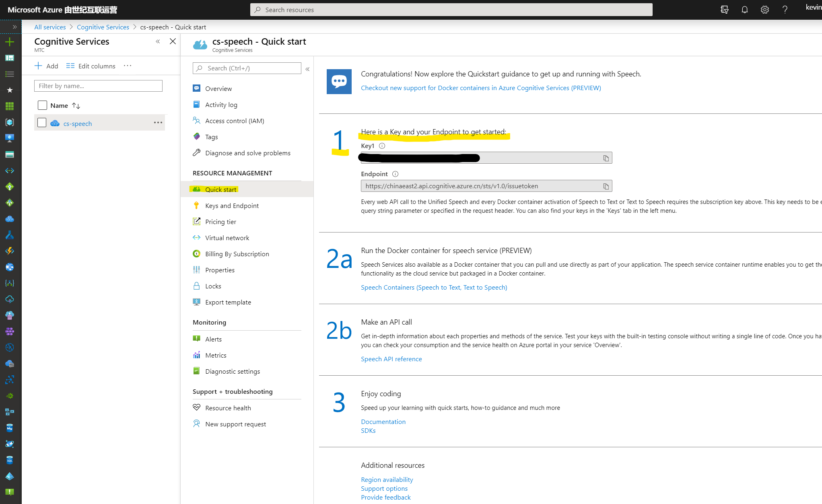This screenshot has width=822, height=504.
Task: Copy the Endpoint URL to clipboard
Action: [606, 186]
